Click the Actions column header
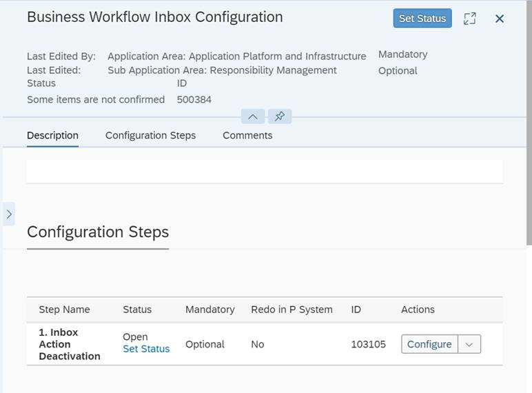The image size is (532, 393). (x=418, y=310)
